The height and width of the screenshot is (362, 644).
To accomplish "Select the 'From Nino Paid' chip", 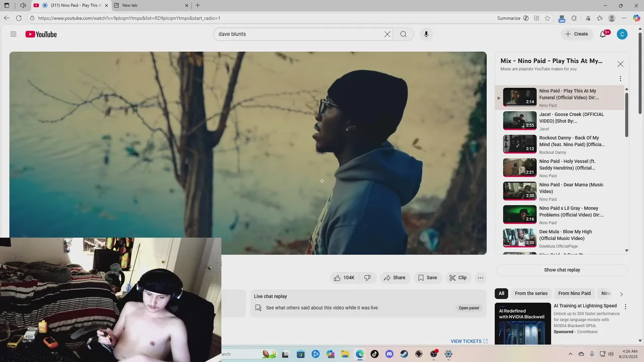I will click(x=574, y=293).
